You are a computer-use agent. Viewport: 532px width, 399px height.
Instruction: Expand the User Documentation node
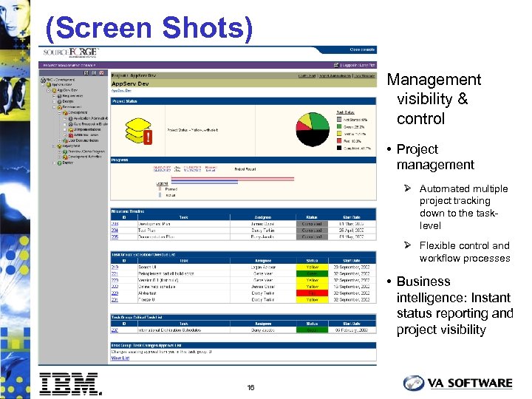pyautogui.click(x=59, y=140)
